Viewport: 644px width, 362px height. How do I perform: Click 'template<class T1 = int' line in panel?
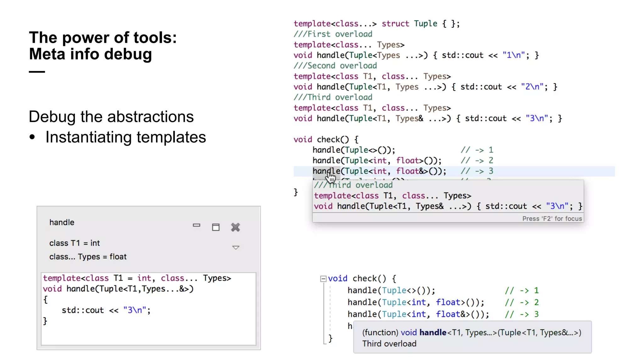point(137,278)
